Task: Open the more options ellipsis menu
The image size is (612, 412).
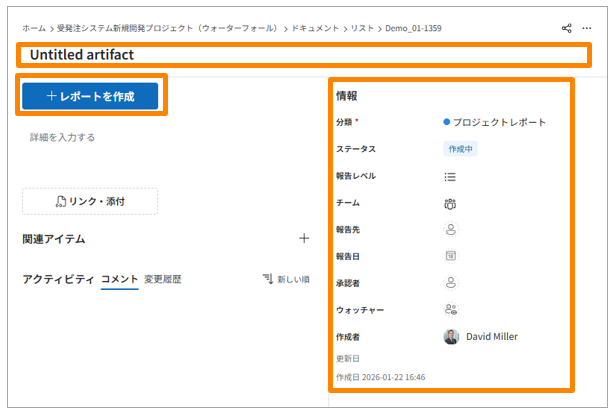Action: [x=587, y=29]
